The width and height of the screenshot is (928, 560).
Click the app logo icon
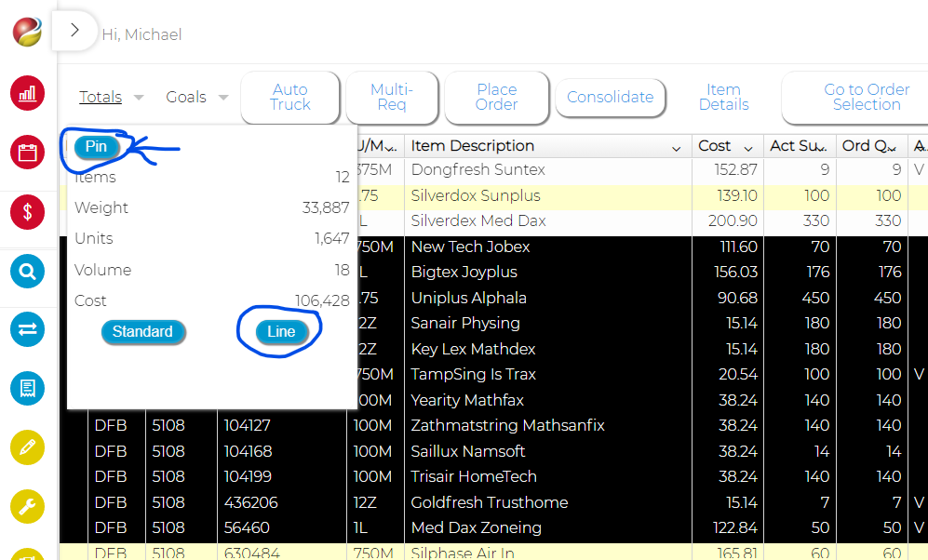tap(27, 33)
